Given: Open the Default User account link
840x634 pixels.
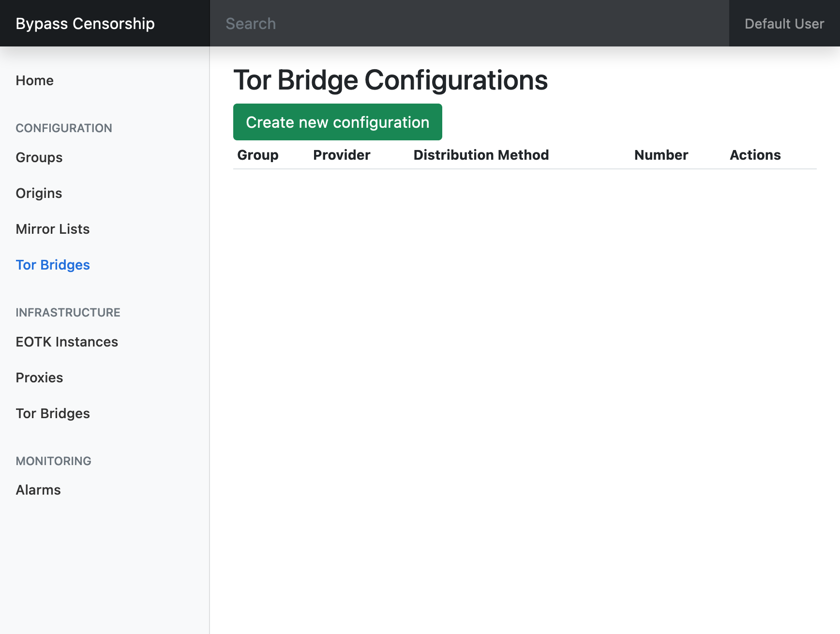Looking at the screenshot, I should pyautogui.click(x=784, y=23).
